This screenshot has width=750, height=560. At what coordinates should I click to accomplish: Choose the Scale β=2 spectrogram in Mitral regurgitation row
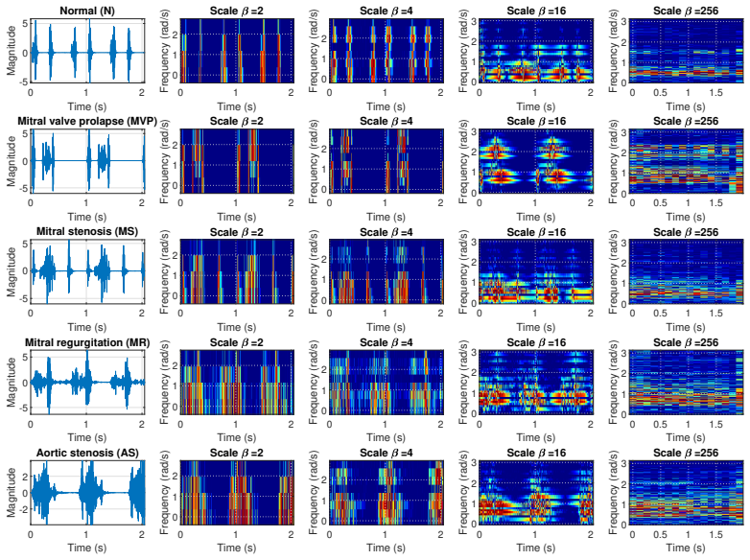point(237,383)
